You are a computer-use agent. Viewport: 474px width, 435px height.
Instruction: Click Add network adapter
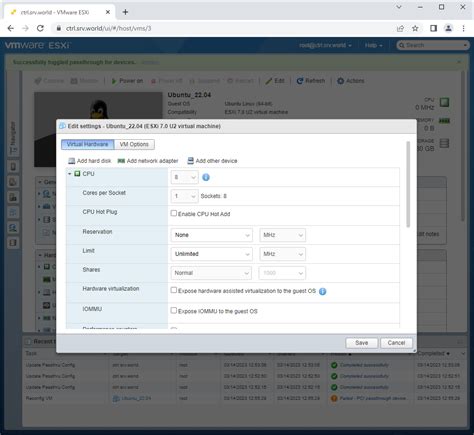point(148,161)
